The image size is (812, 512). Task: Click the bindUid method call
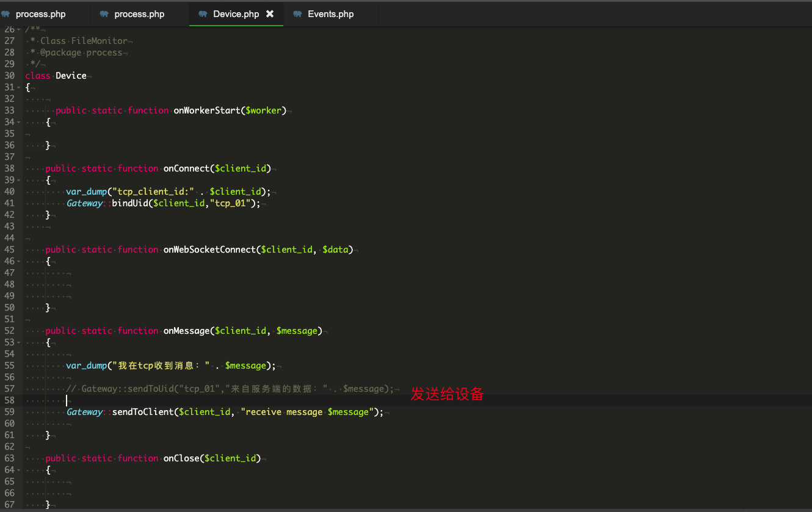(x=129, y=203)
